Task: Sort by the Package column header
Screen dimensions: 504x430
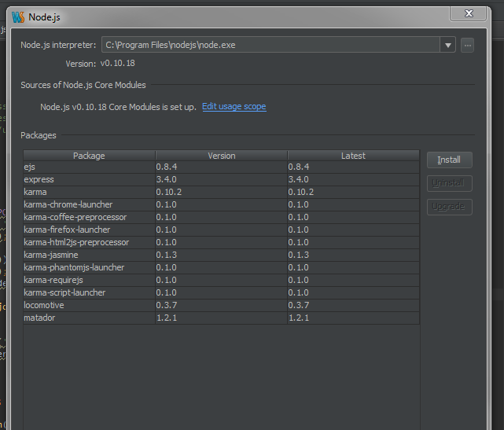Action: click(89, 156)
